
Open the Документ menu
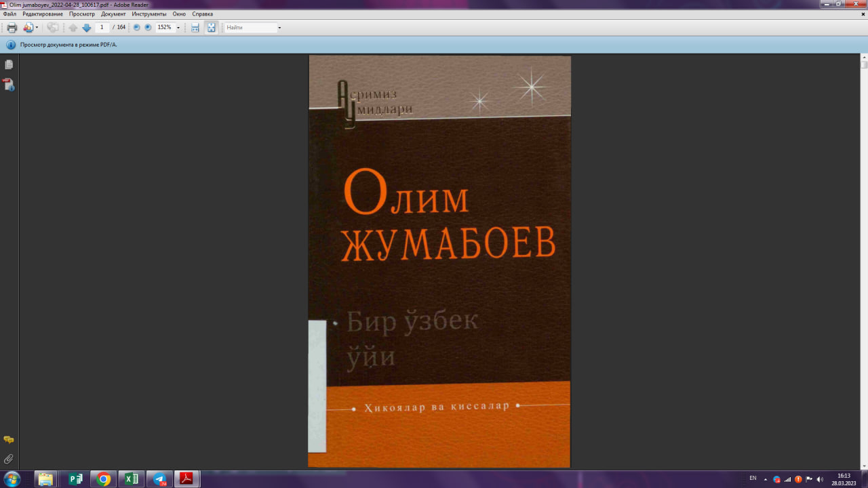click(114, 14)
